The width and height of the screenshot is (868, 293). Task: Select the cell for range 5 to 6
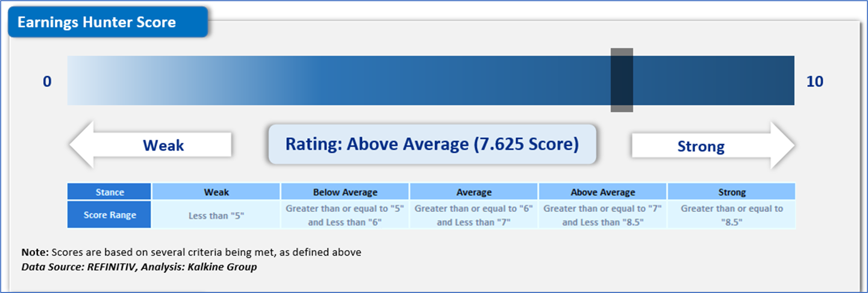click(x=345, y=215)
